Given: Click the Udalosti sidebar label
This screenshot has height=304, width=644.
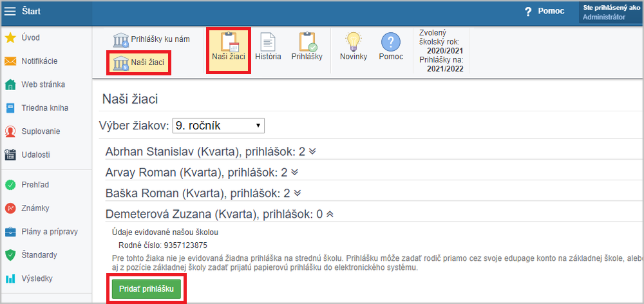Looking at the screenshot, I should [x=35, y=155].
